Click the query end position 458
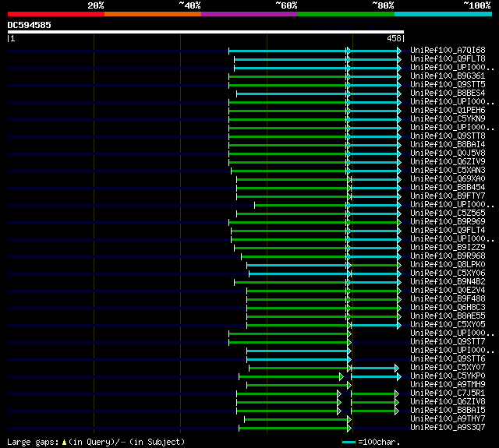Screen dimensions: 499x448 [394, 38]
